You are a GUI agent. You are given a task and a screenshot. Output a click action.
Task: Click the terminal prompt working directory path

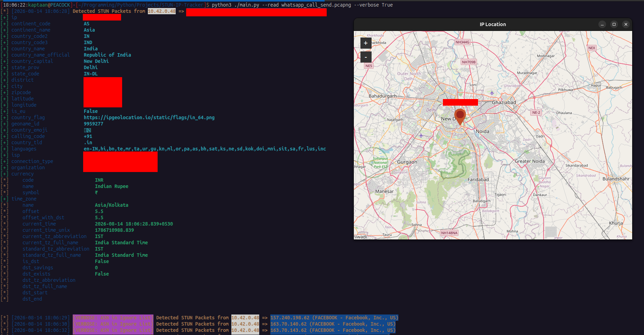tap(141, 5)
